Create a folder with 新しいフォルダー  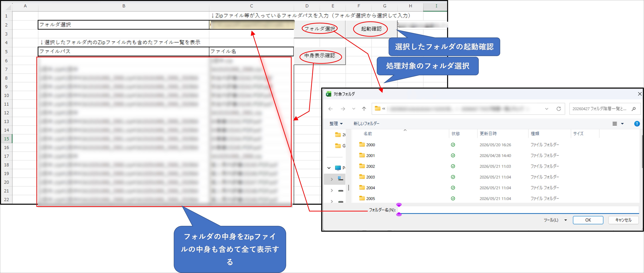(x=366, y=124)
